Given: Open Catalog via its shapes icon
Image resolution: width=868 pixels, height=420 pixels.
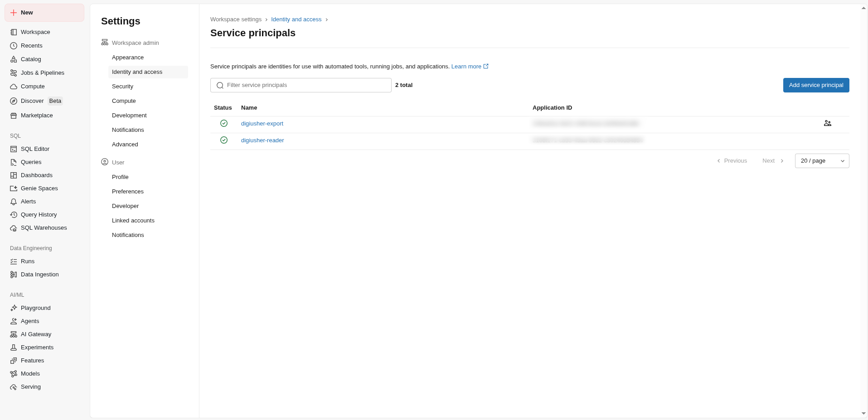Looking at the screenshot, I should click(14, 59).
